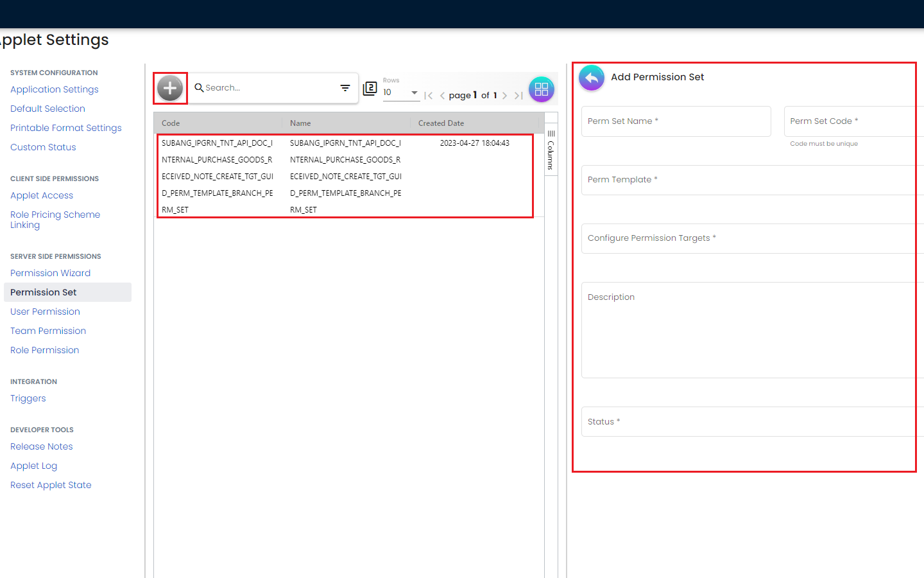Open User Permission in sidebar
The width and height of the screenshot is (924, 578).
[x=45, y=311]
